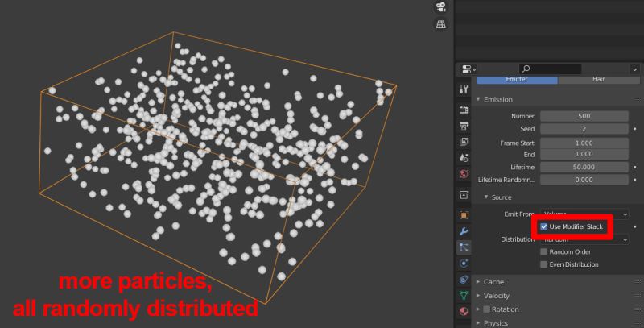Enable Even Distribution checkbox

point(544,264)
